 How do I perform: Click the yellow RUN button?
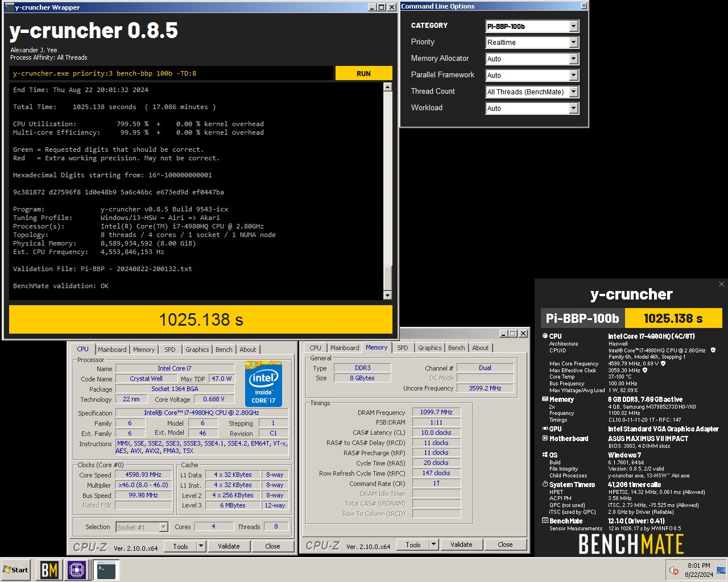pyautogui.click(x=364, y=73)
